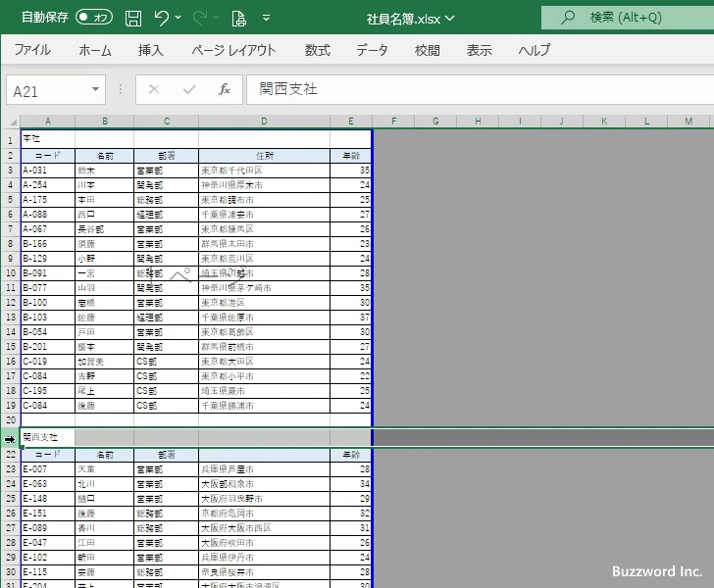Click the 住所 header cell in row 2

264,156
